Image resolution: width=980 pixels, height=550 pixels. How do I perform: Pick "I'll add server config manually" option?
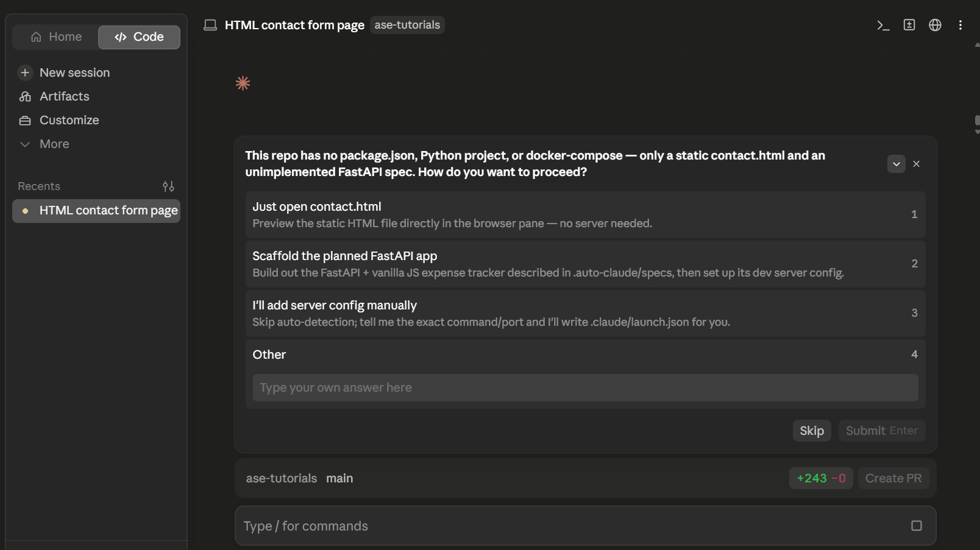(x=585, y=313)
